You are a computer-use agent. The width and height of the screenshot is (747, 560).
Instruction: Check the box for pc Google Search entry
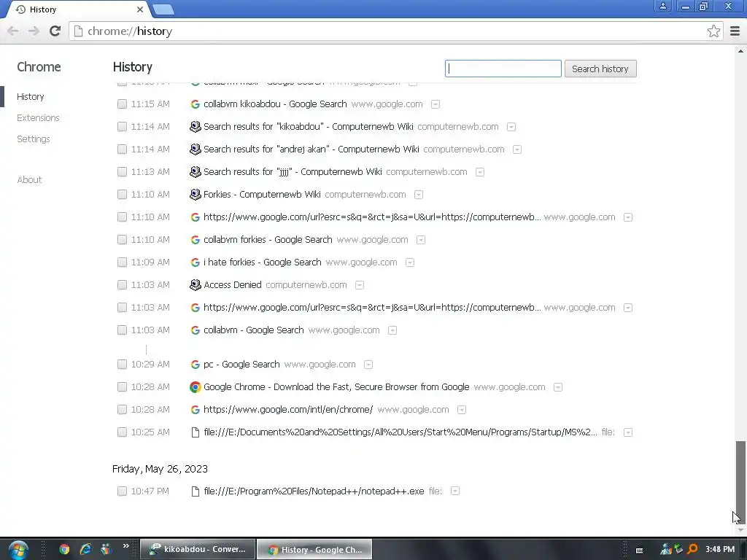(122, 365)
